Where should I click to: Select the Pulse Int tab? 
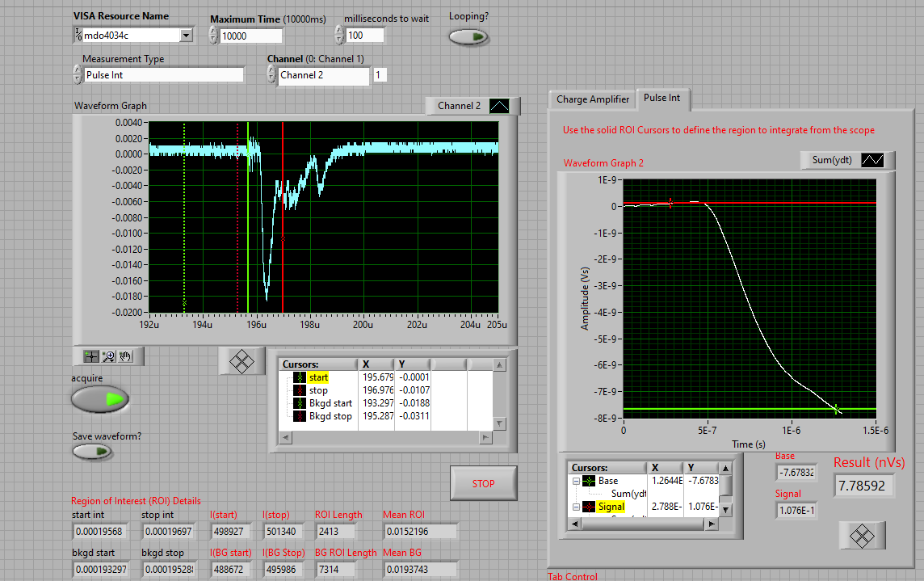pos(661,98)
